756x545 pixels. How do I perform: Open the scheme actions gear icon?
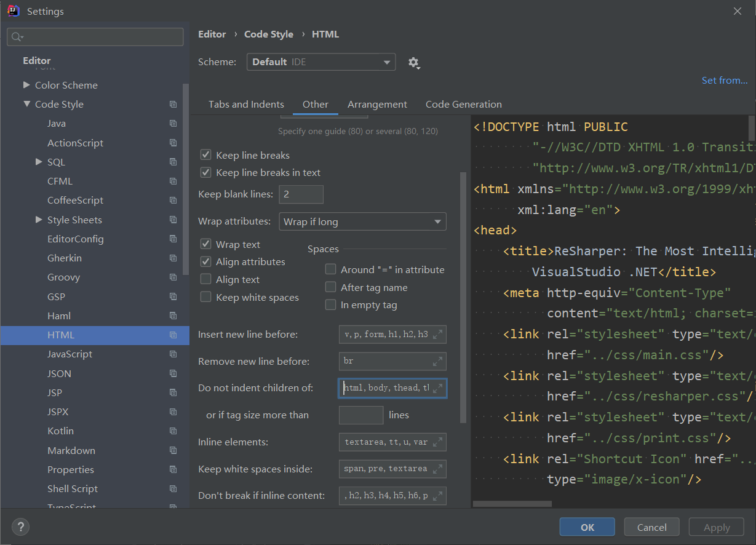414,63
